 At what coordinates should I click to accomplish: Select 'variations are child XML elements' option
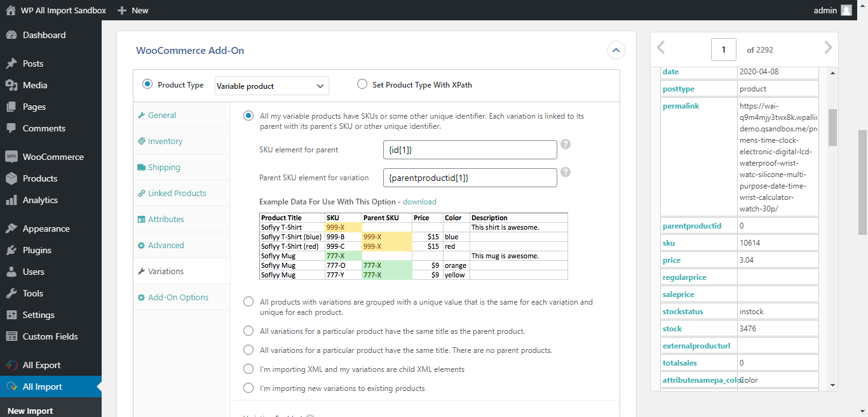tap(248, 369)
